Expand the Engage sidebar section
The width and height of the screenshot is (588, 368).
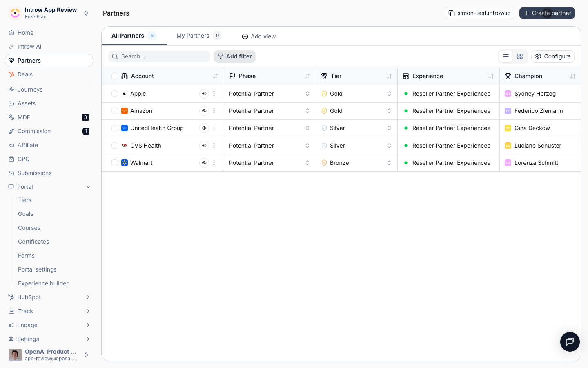tap(88, 325)
